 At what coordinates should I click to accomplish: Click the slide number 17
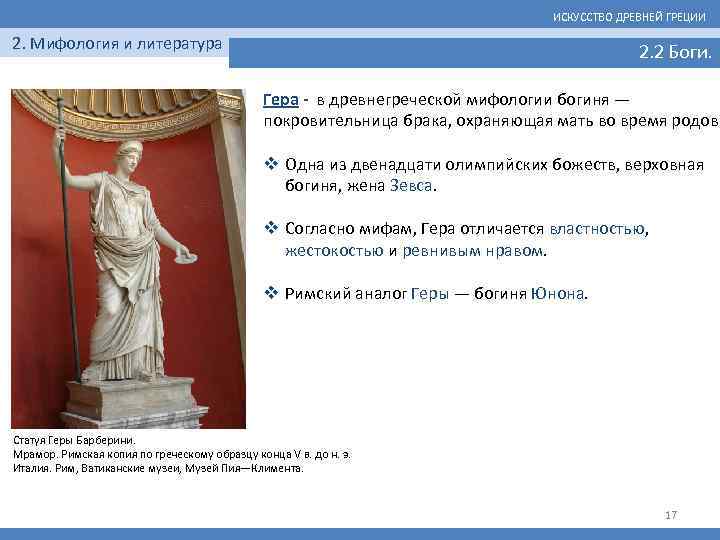[671, 515]
